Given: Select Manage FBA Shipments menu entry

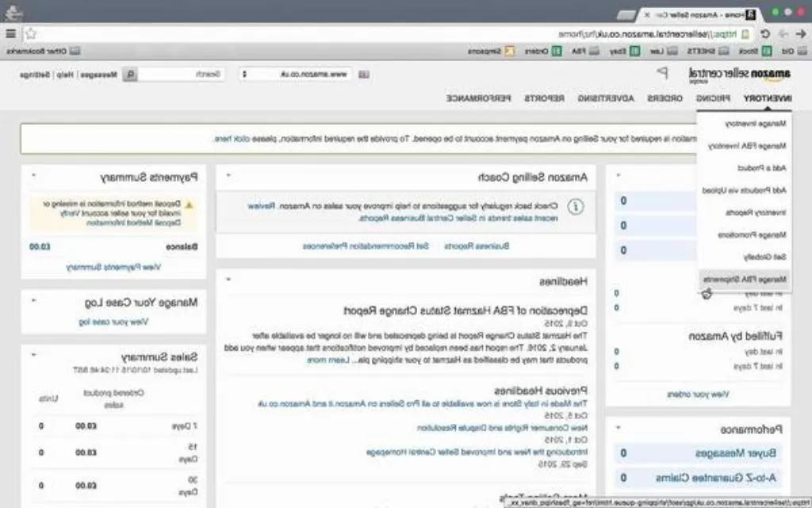Looking at the screenshot, I should 745,279.
